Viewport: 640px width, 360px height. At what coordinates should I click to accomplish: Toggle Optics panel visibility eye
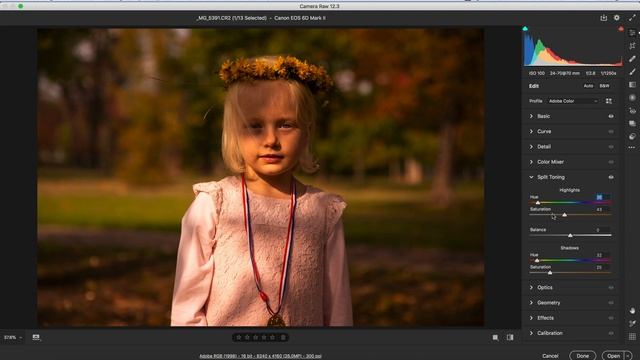(x=611, y=288)
